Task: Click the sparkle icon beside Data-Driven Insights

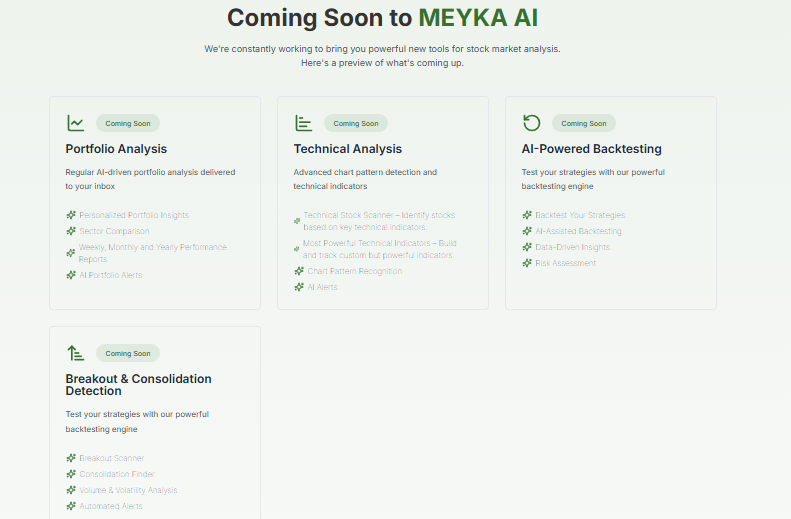Action: coord(527,247)
